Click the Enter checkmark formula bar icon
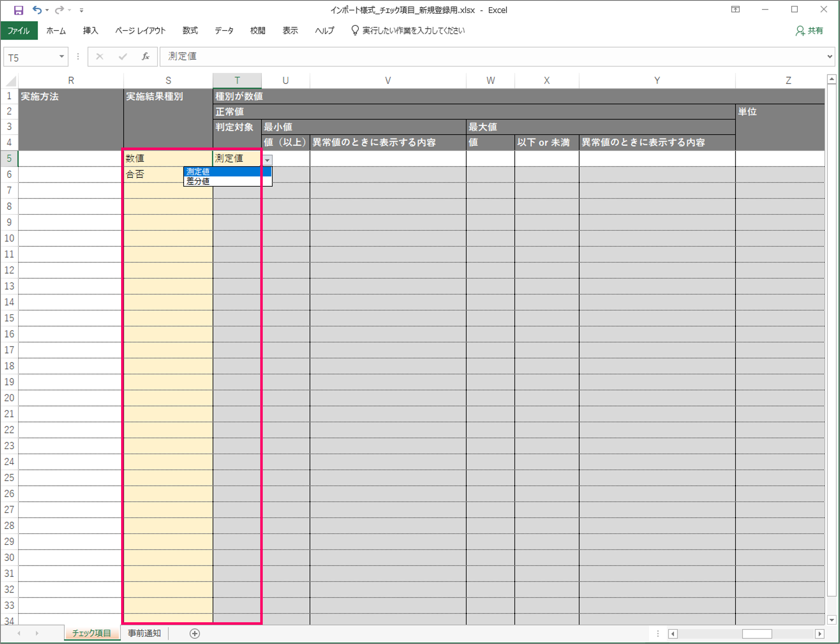Viewport: 840px width, 644px height. (x=122, y=56)
